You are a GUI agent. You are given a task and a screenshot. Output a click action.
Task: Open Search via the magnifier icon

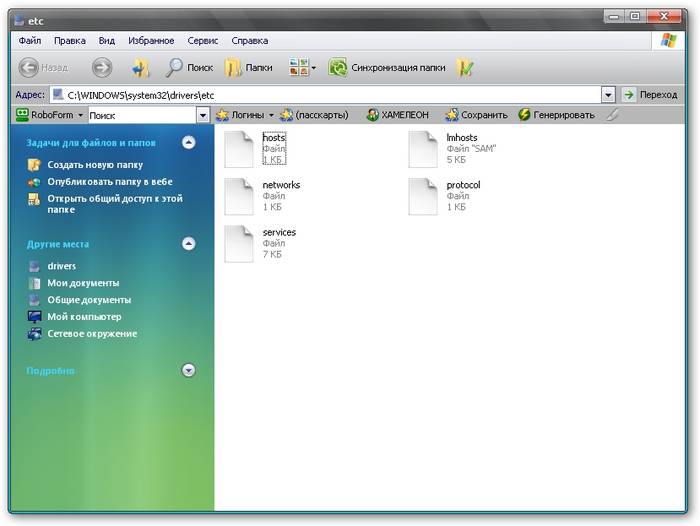[x=175, y=68]
